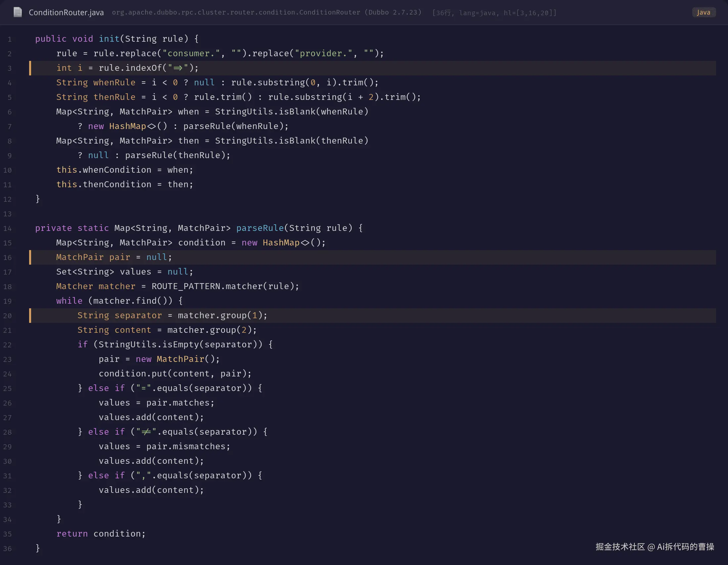Click the condition variable on line 15
Image resolution: width=728 pixels, height=565 pixels.
[x=202, y=242]
